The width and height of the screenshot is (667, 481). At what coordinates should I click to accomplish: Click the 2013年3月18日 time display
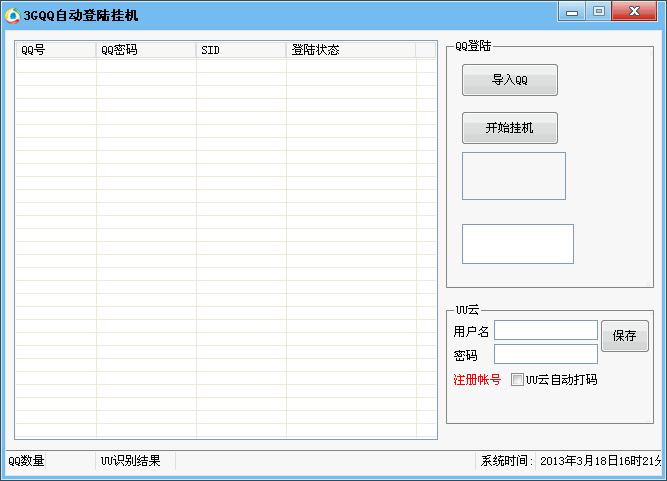[x=600, y=461]
